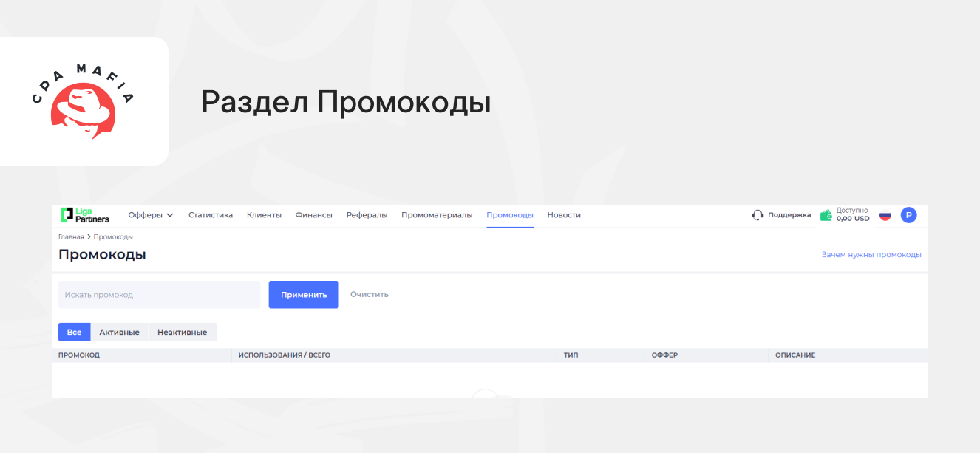Open the Статистика menu item

[x=211, y=215]
